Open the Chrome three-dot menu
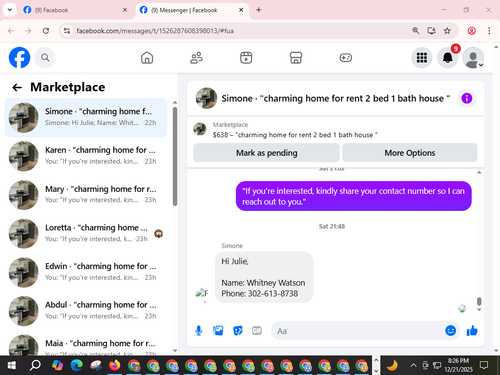The width and height of the screenshot is (500, 375). [x=489, y=31]
